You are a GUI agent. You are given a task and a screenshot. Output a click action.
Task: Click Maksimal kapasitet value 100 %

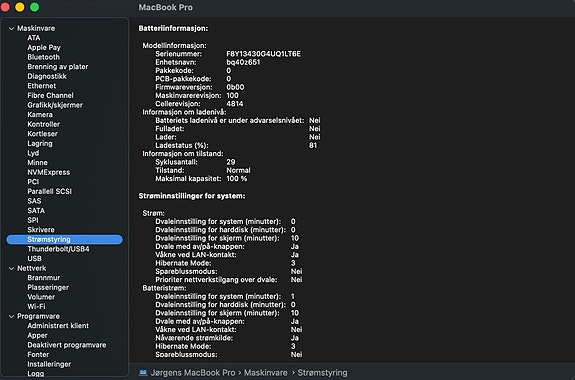tap(237, 179)
